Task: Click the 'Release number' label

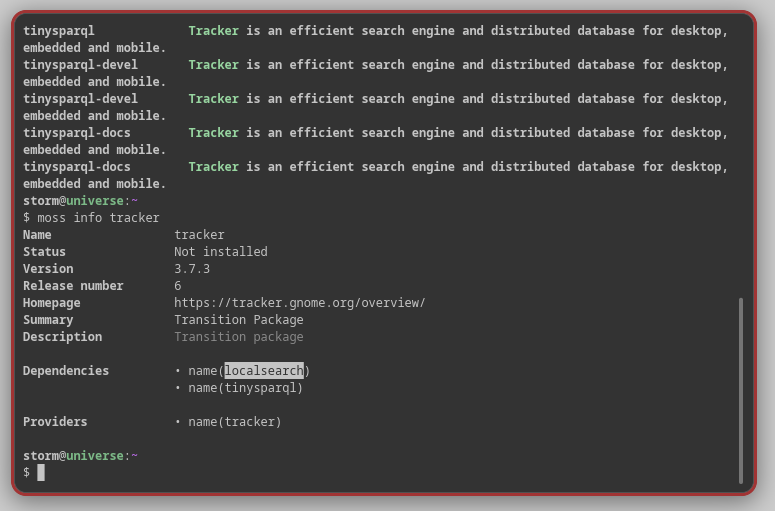Action: pyautogui.click(x=73, y=286)
